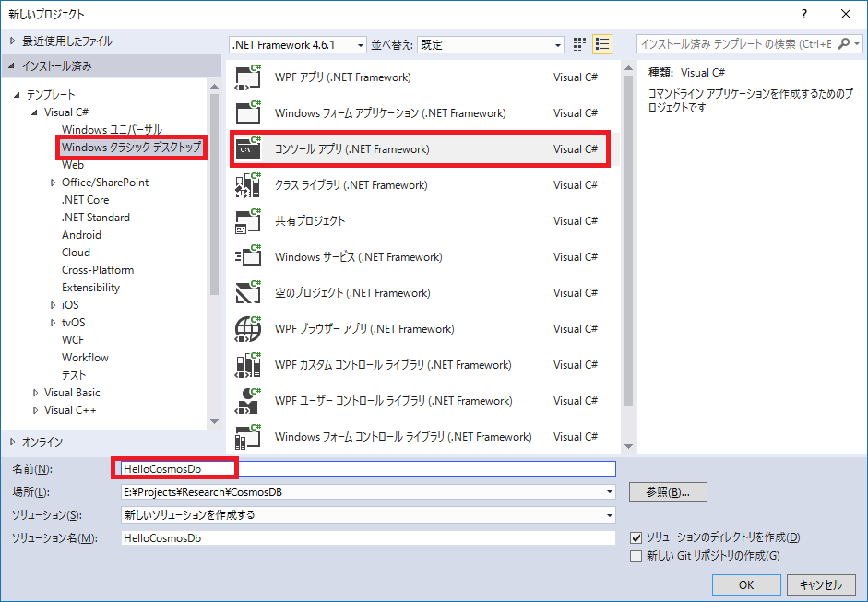Click the template list scroll down arrow
This screenshot has width=868, height=602.
[x=628, y=446]
